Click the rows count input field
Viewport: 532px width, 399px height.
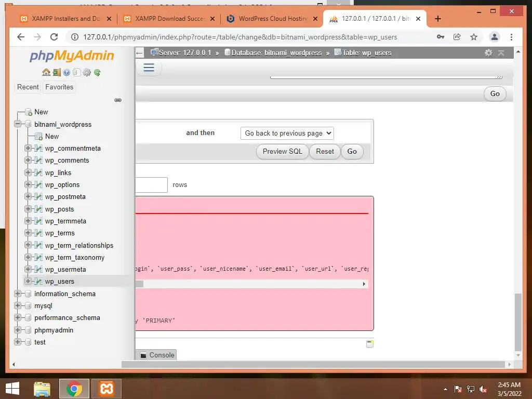[151, 185]
